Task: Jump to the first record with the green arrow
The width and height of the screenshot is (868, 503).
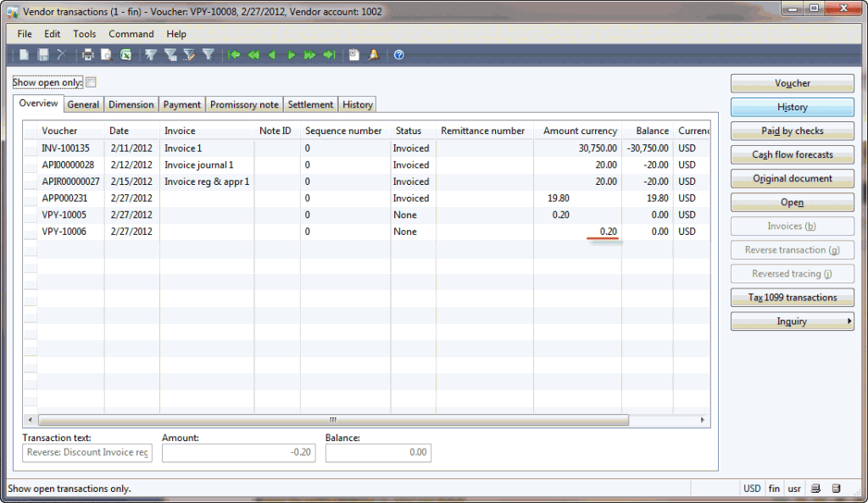Action: [236, 54]
